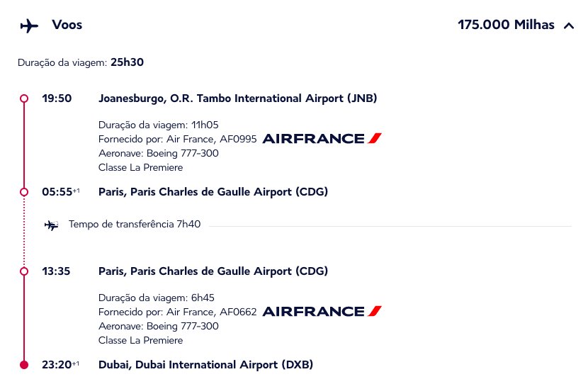This screenshot has height=384, width=588.
Task: Click Tempo de transferência 7h40 label
Action: pos(135,225)
